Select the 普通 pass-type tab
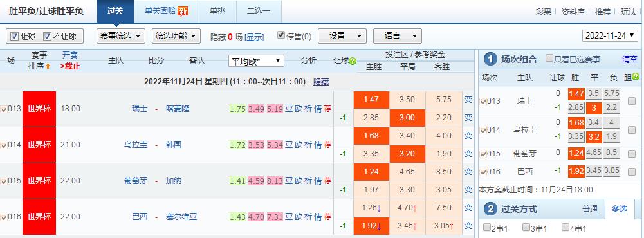Viewport: 644px width, 238px height. [x=590, y=209]
